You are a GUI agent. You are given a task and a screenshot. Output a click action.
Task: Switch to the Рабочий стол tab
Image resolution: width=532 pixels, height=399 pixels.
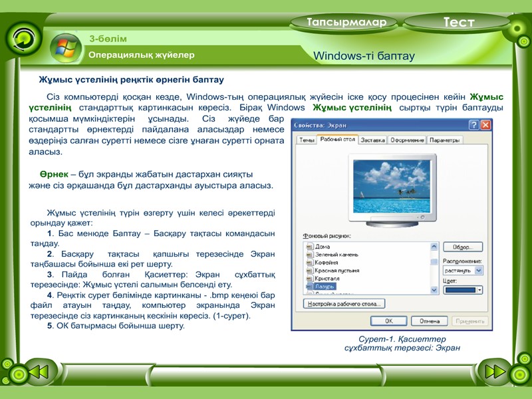[x=337, y=139]
